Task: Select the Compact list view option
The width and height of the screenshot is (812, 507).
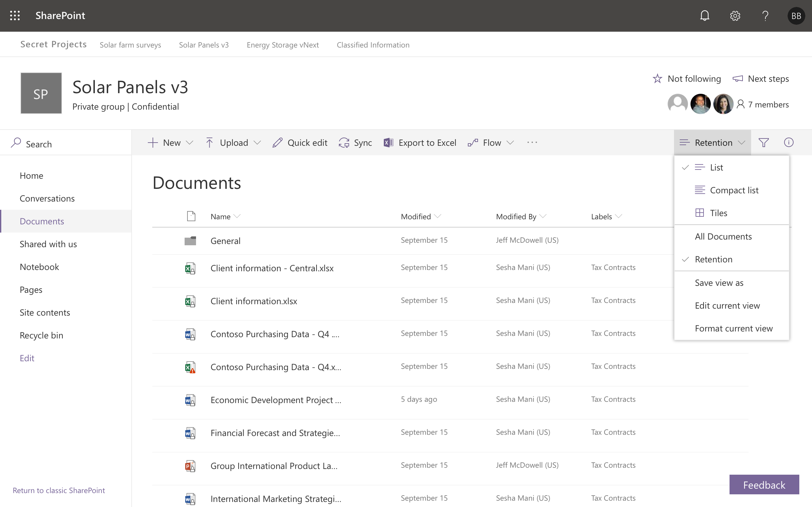Action: (735, 190)
